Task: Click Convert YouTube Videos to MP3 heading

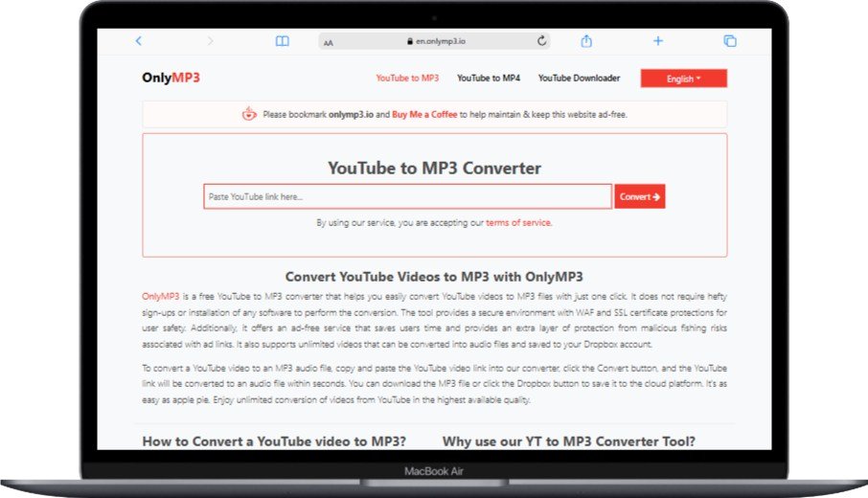Action: 435,277
